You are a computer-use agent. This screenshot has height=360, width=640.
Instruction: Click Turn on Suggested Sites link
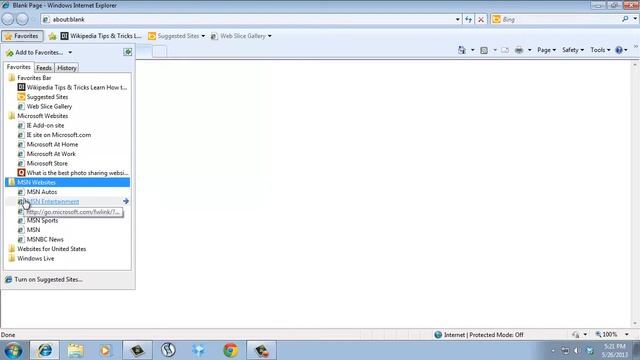pyautogui.click(x=44, y=280)
